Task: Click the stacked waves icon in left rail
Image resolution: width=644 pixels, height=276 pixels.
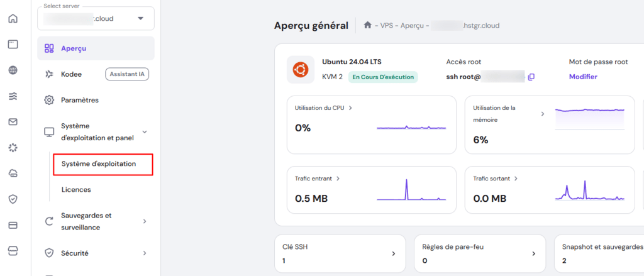Action: [x=13, y=96]
